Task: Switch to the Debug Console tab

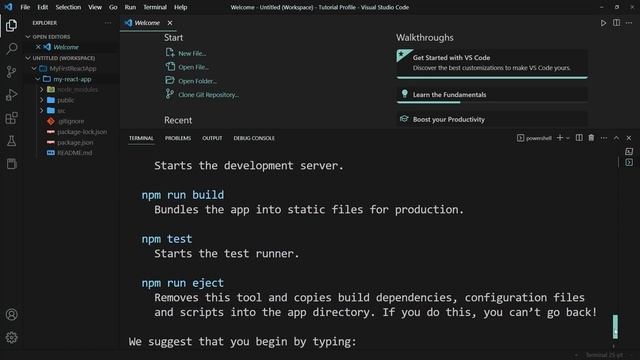Action: 254,138
